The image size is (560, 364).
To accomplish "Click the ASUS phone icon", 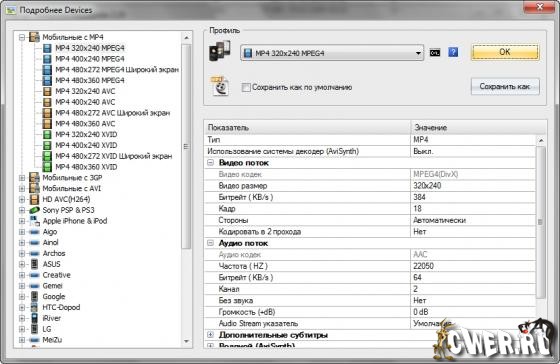I will point(34,264).
